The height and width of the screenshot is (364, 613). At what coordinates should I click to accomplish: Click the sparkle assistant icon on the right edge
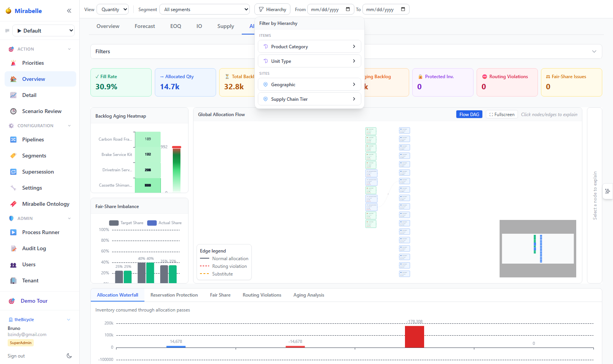click(x=608, y=191)
